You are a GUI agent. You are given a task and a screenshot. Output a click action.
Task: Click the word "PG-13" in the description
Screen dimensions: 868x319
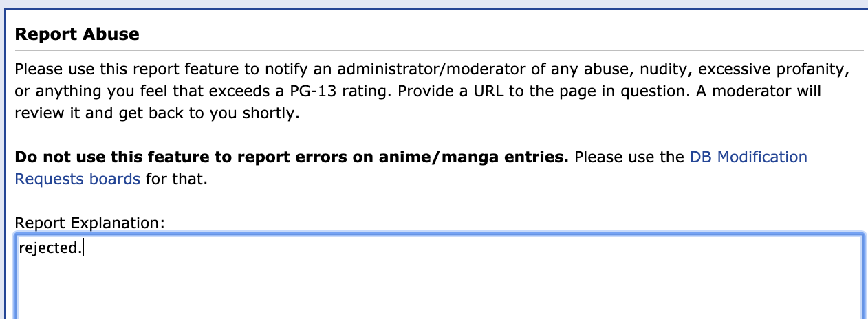click(311, 91)
